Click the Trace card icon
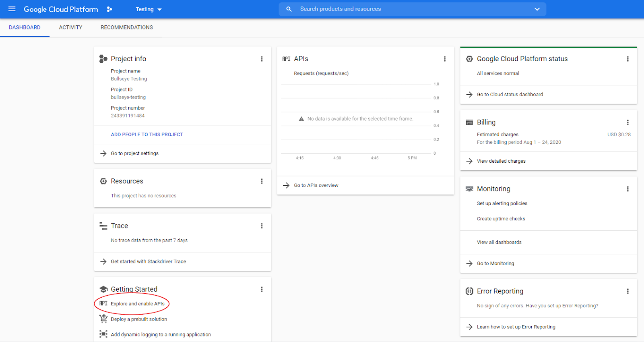The image size is (644, 342). 103,226
